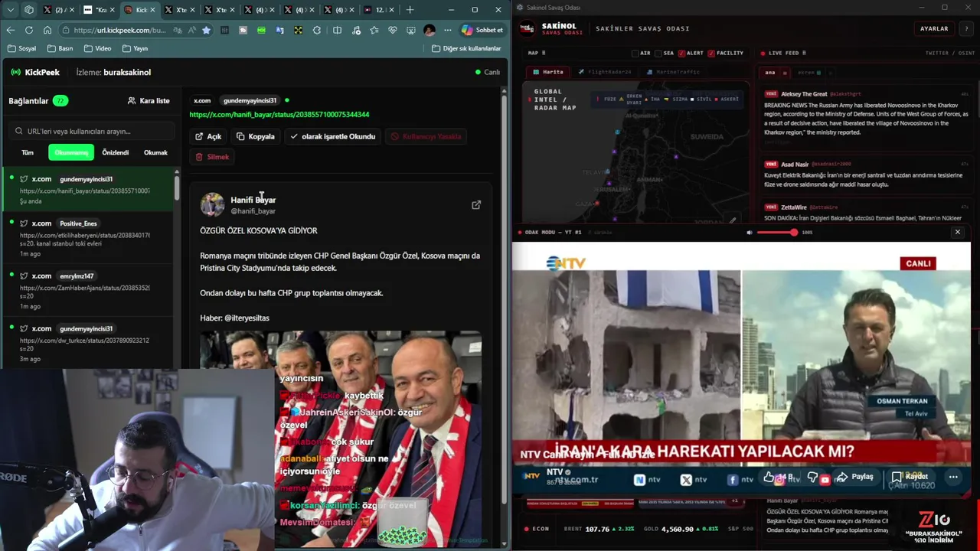The height and width of the screenshot is (551, 980).
Task: Open the NTV video three-dot menu
Action: pos(953,477)
